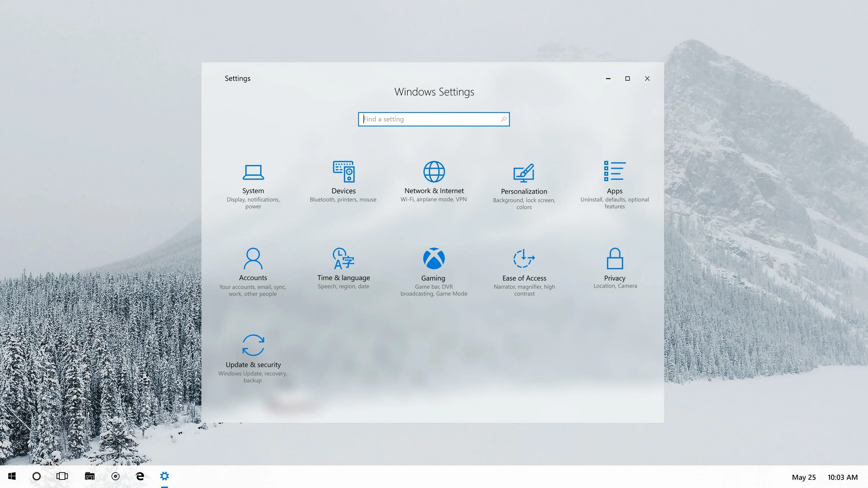The image size is (868, 488).
Task: Launch Microsoft Edge from taskbar
Action: [140, 476]
